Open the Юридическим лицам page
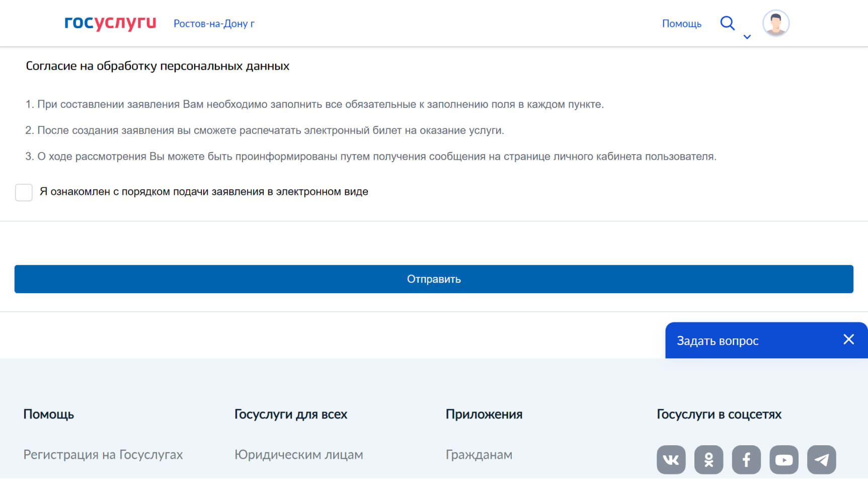This screenshot has height=479, width=868. tap(298, 454)
